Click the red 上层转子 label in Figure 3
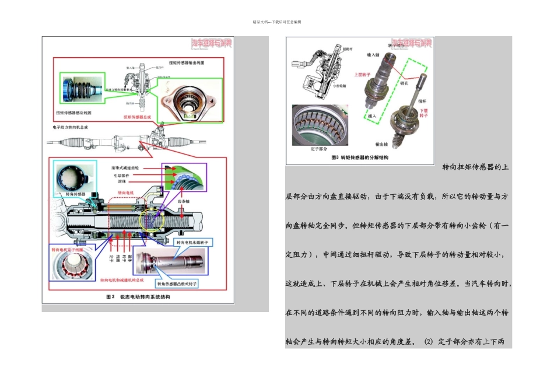This screenshot has height=392, width=554. (x=362, y=75)
